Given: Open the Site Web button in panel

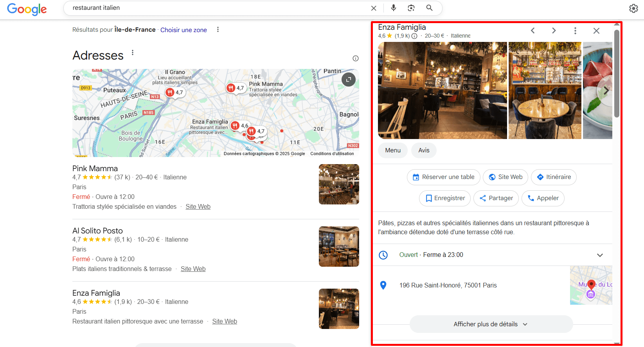Looking at the screenshot, I should (505, 177).
